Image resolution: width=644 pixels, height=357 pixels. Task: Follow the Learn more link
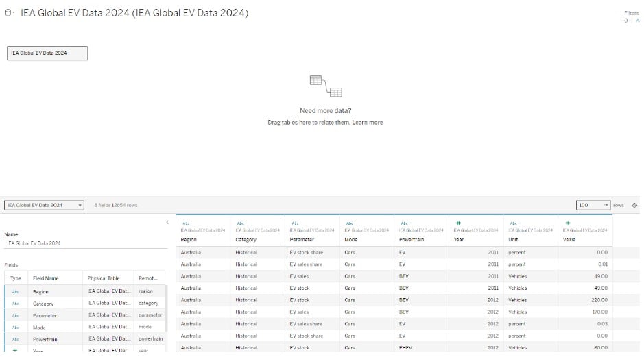pos(367,122)
